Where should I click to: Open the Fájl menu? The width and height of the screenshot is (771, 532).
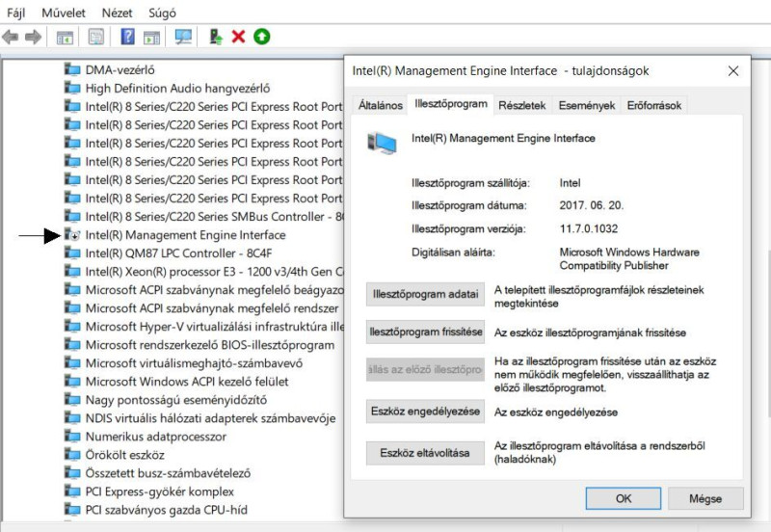click(x=15, y=13)
